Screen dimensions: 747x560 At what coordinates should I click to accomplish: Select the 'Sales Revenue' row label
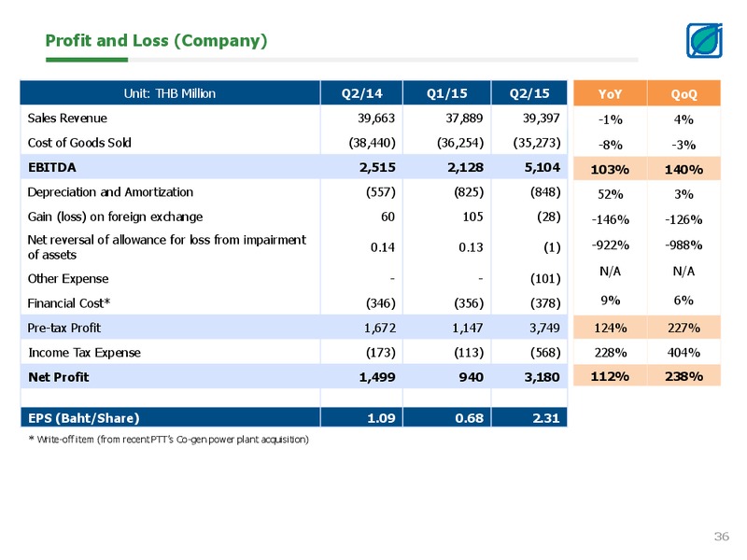tap(67, 119)
